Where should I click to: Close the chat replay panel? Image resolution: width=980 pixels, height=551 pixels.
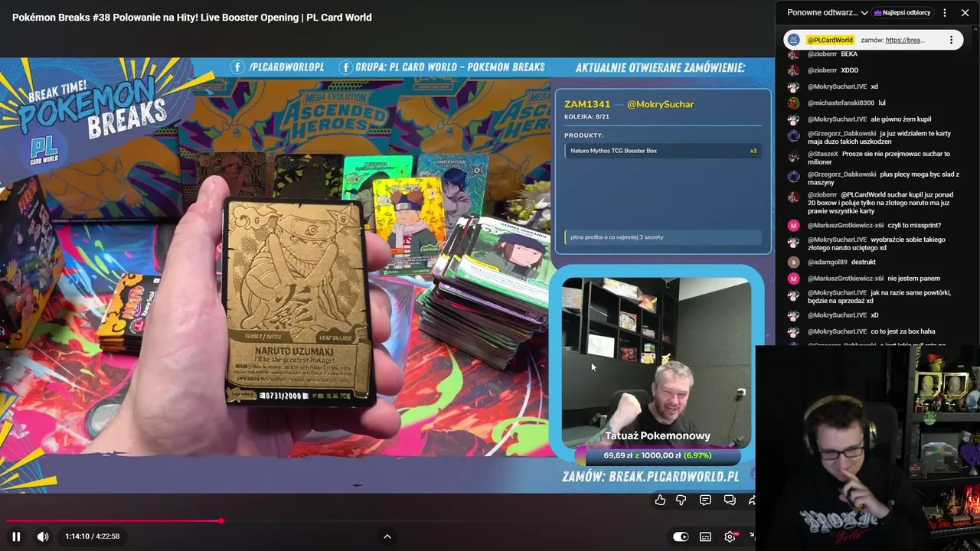coord(965,13)
